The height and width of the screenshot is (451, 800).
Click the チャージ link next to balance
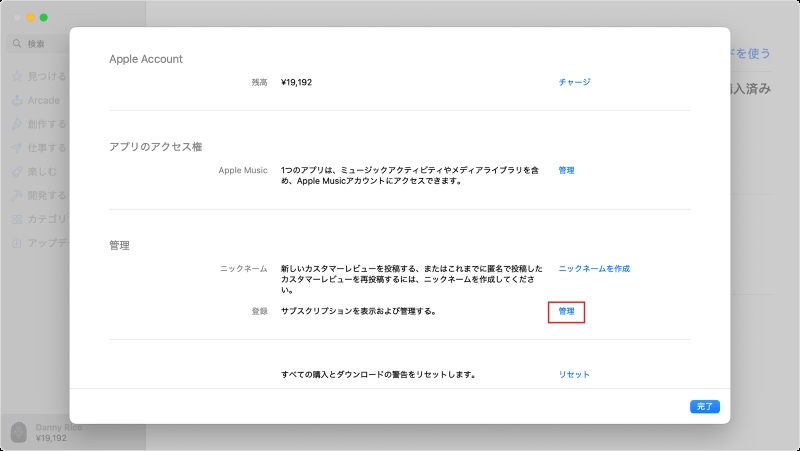pos(574,82)
